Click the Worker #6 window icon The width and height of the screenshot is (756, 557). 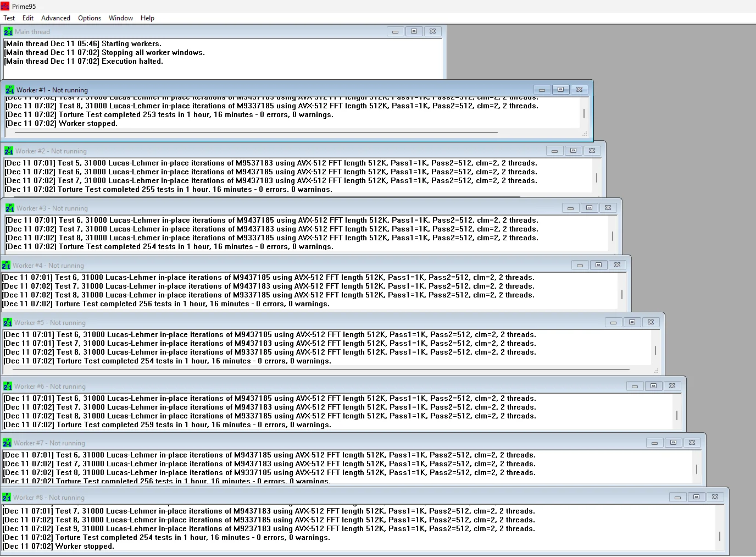coord(8,386)
